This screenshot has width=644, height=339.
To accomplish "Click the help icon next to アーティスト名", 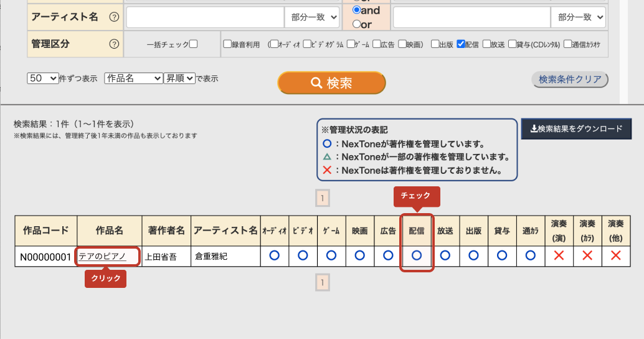I will pos(114,17).
